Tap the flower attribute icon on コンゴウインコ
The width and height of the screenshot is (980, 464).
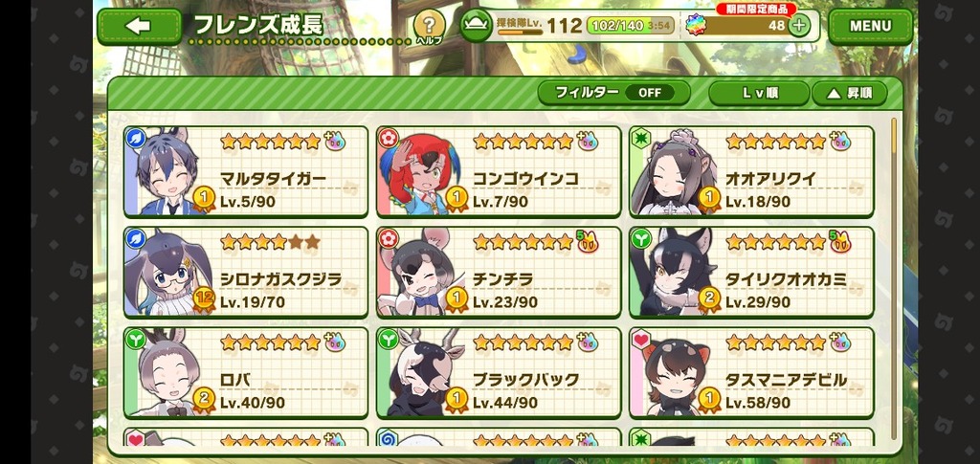tap(389, 138)
